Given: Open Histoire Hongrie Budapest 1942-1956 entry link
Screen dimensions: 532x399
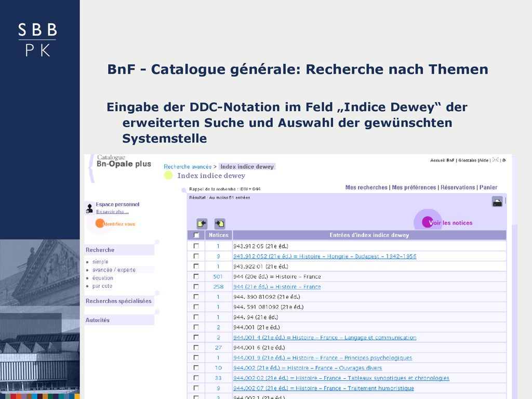Looking at the screenshot, I should coord(325,256).
